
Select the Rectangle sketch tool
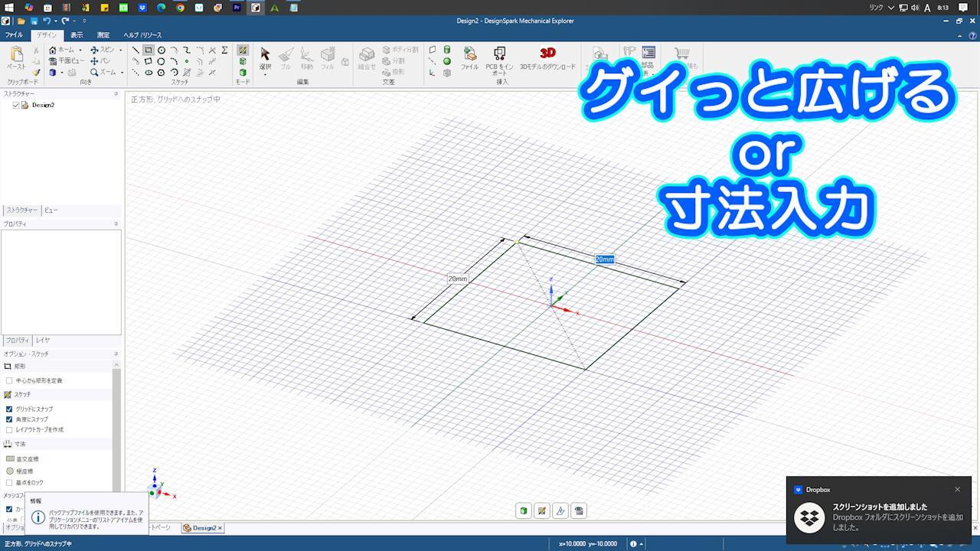pyautogui.click(x=149, y=50)
